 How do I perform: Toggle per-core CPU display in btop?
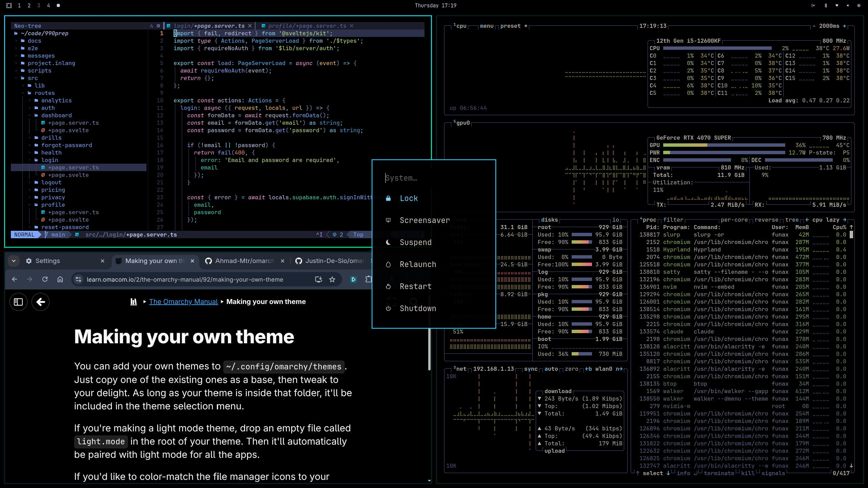coord(734,220)
